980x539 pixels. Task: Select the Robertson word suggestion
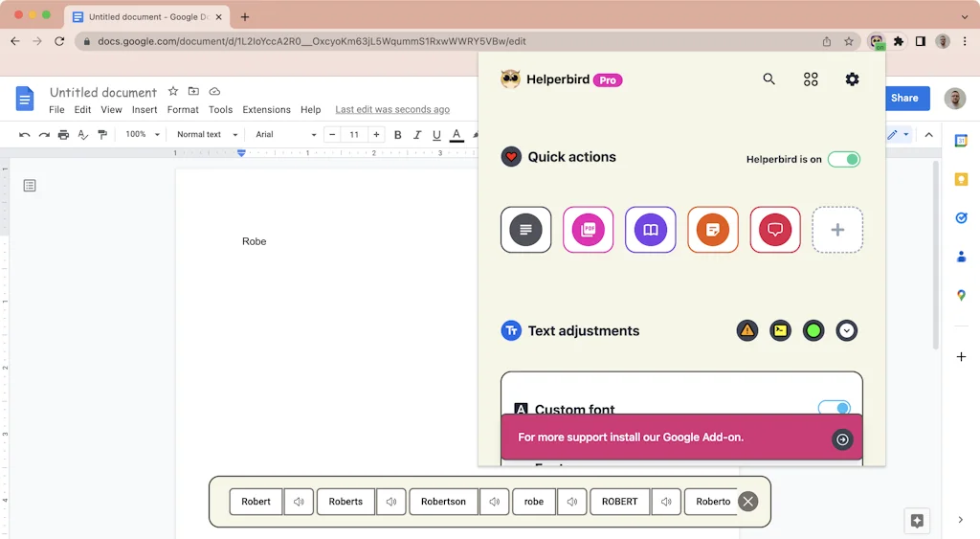443,502
